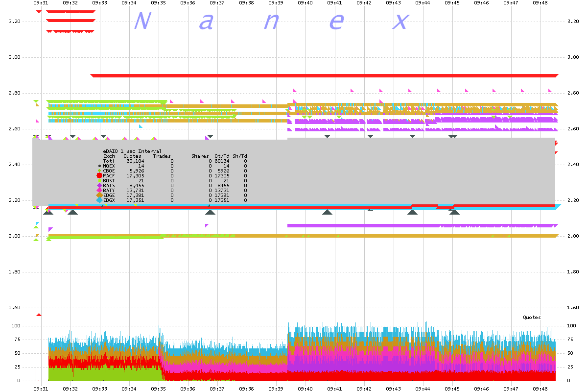This screenshot has width=588, height=392.
Task: Select the 'BATY' exchange name
Action: point(109,190)
